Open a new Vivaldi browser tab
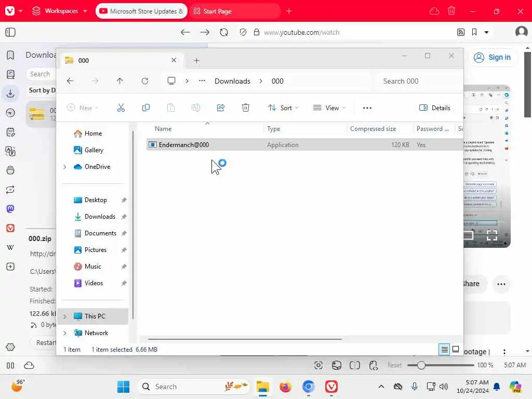The image size is (532, 399). 289,11
